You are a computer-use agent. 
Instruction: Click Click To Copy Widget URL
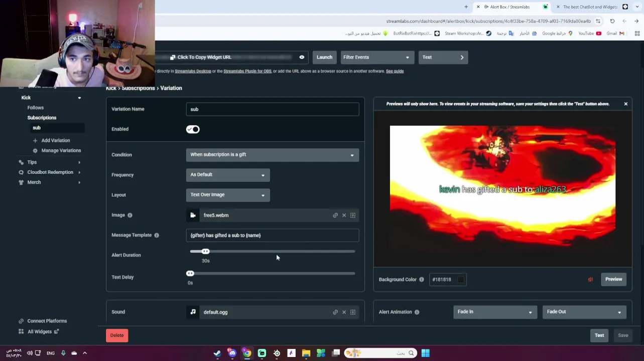[x=204, y=57]
